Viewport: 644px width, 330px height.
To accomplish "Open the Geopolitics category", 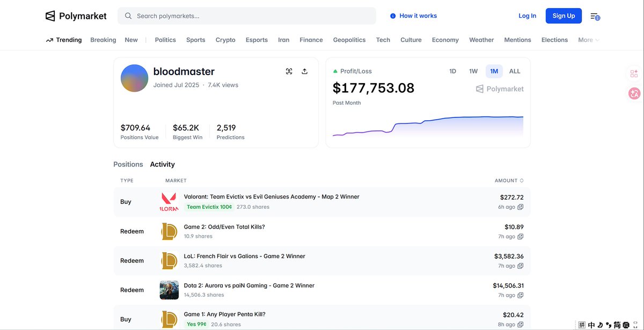I will coord(349,40).
